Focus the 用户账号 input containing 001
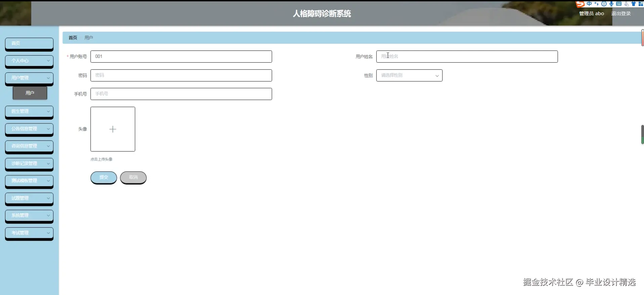 181,57
